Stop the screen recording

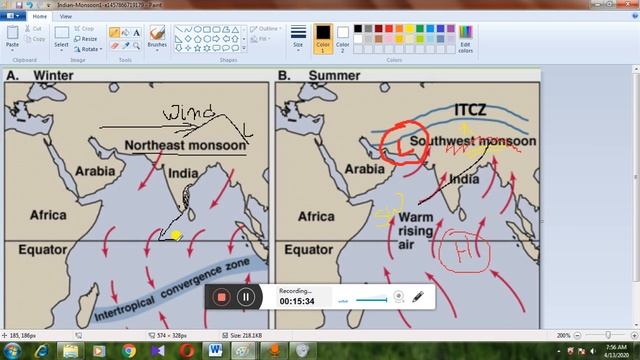pos(221,297)
